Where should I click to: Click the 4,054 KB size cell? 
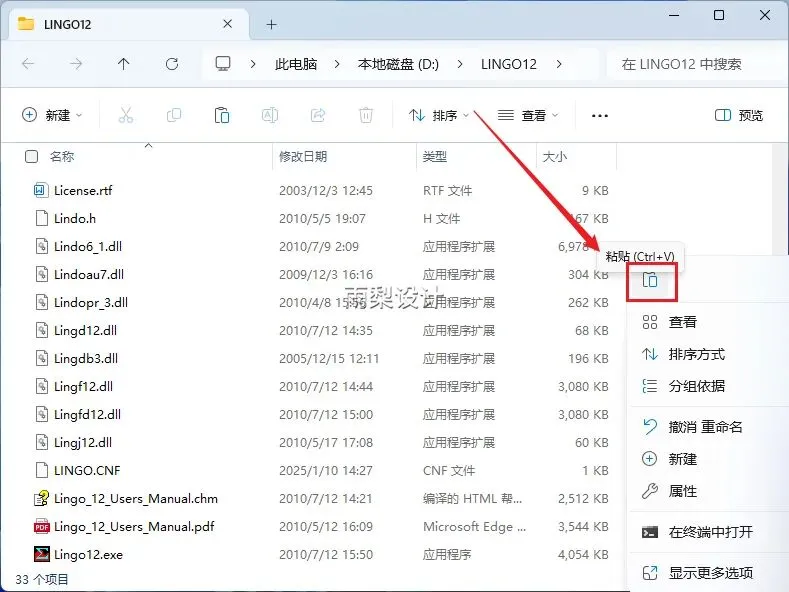click(x=583, y=554)
